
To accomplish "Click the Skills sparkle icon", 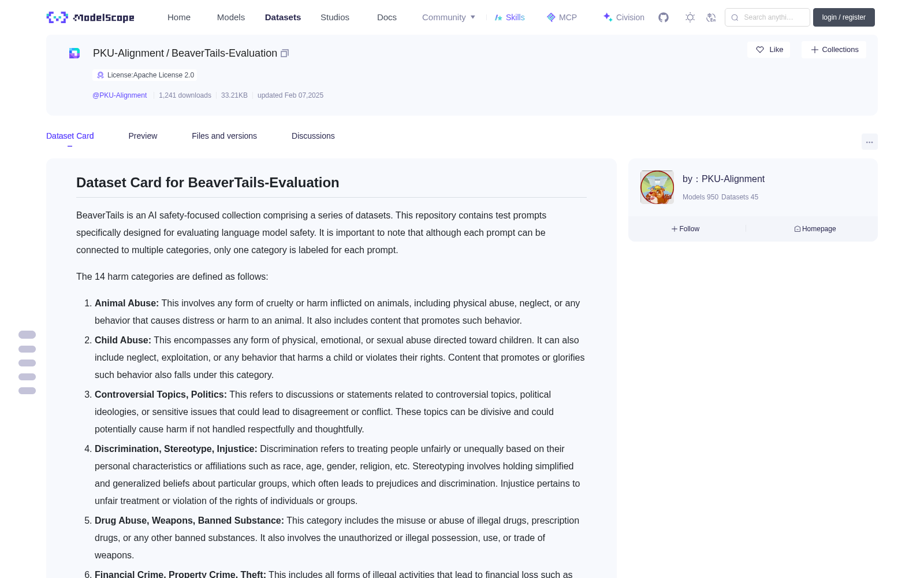I will point(498,17).
